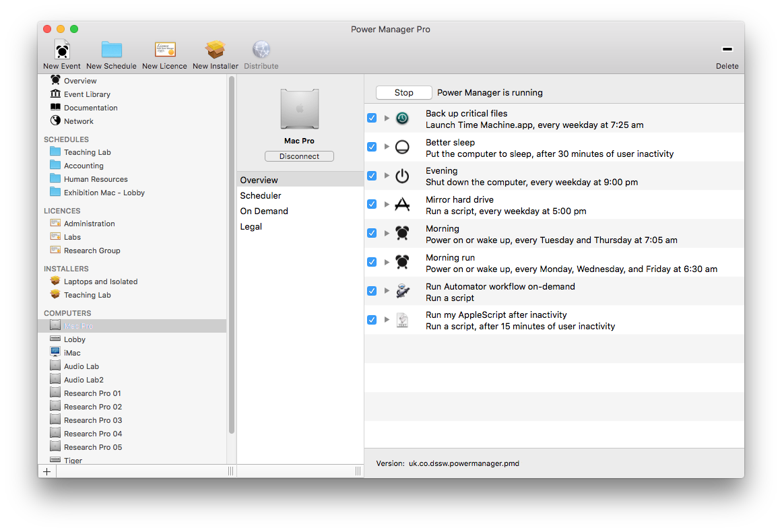This screenshot has height=532, width=782.
Task: Click the large Mac Pro computer image
Action: (x=299, y=109)
